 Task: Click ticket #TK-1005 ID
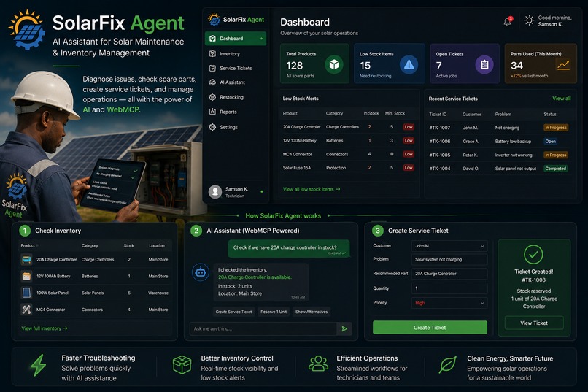[439, 155]
